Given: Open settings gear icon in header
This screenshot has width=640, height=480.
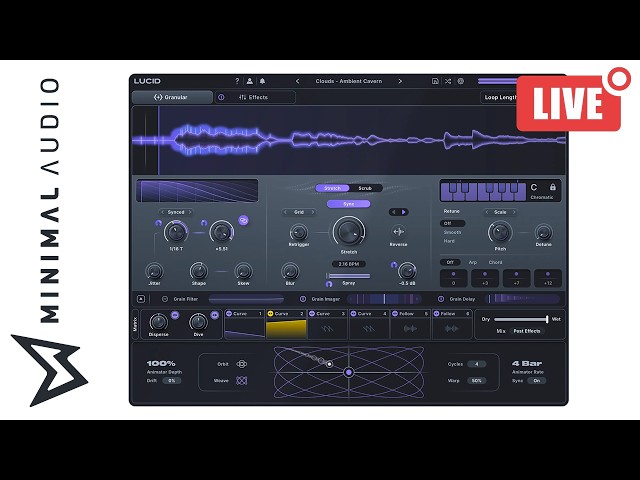Looking at the screenshot, I should pyautogui.click(x=461, y=81).
